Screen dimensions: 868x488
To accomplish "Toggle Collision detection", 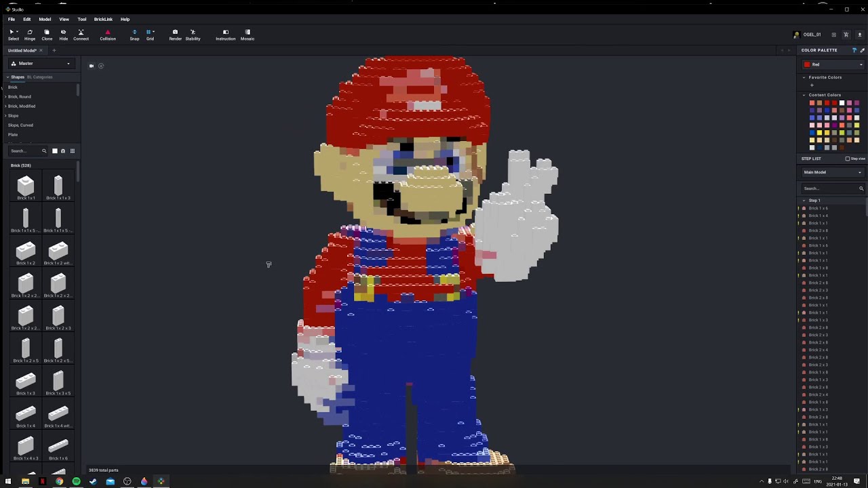I will point(108,35).
